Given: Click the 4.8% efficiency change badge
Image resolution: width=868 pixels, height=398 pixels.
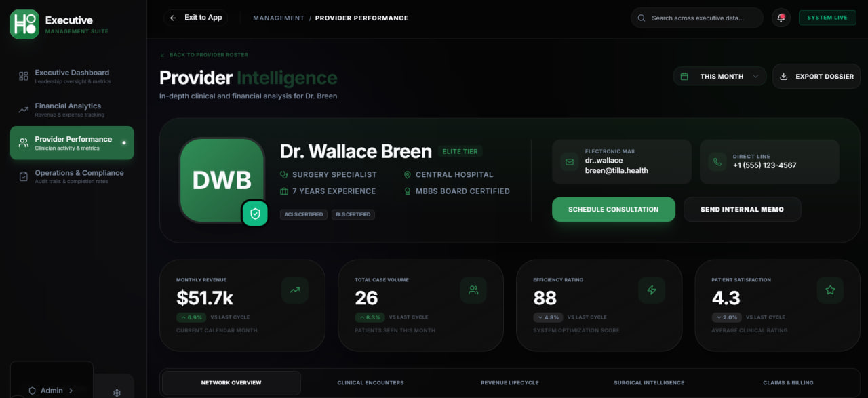Looking at the screenshot, I should 548,317.
